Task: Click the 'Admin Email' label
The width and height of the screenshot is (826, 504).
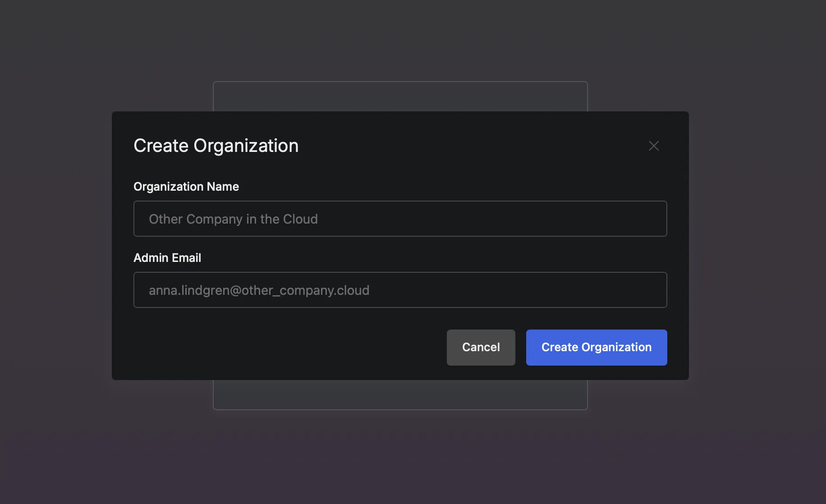Action: point(167,257)
